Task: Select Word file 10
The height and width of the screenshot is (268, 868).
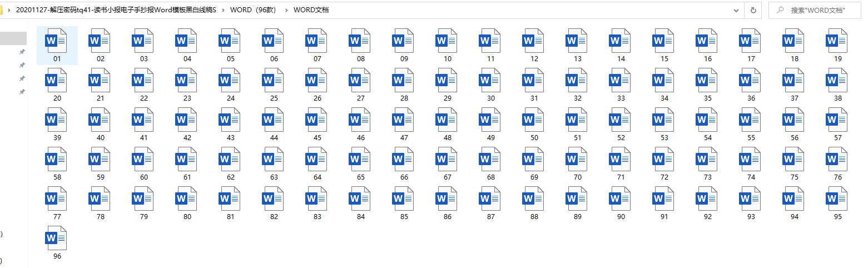Action: [447, 41]
